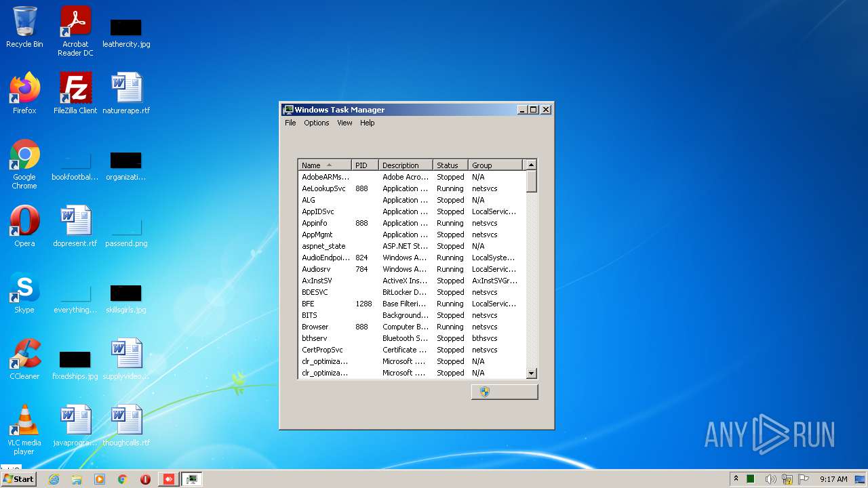Open the network tray icon

787,479
